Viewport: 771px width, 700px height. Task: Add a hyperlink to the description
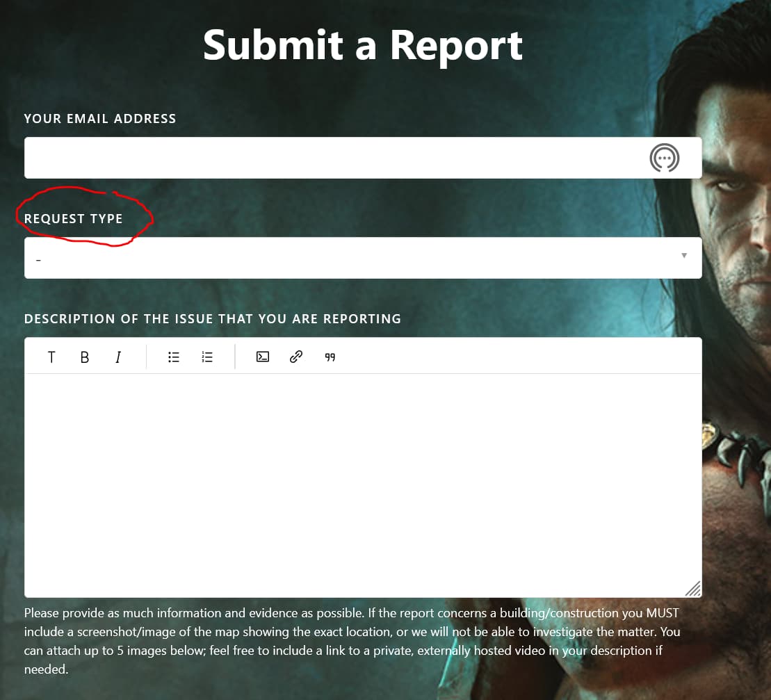[x=296, y=357]
